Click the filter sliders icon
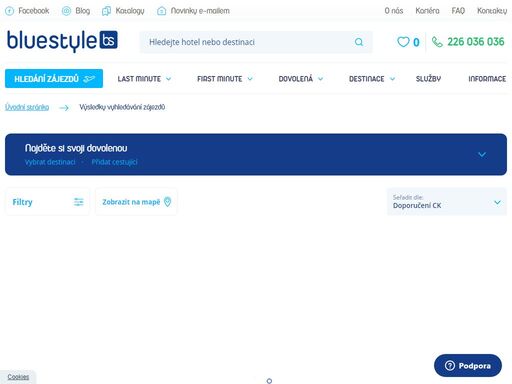This screenshot has width=512, height=384. click(79, 202)
